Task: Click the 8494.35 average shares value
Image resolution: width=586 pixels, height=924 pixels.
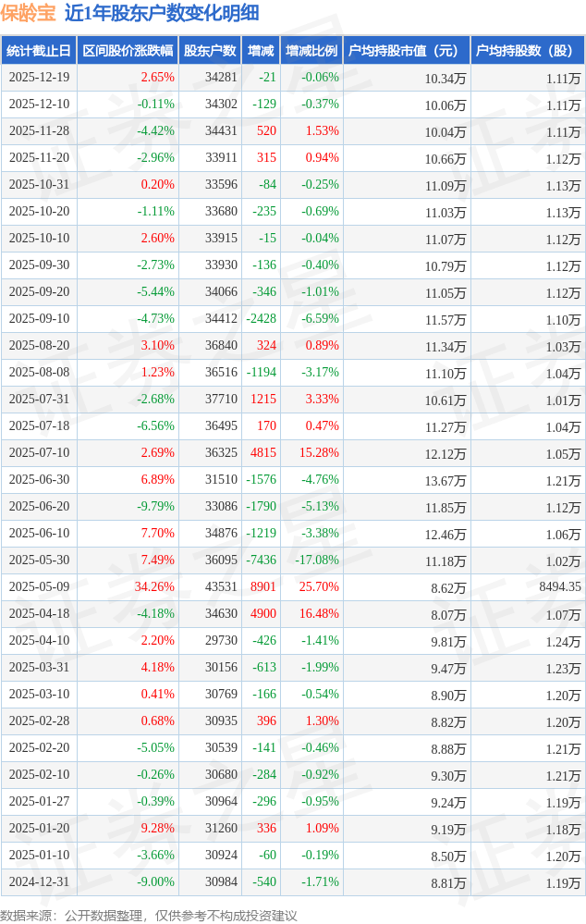Action: click(560, 586)
